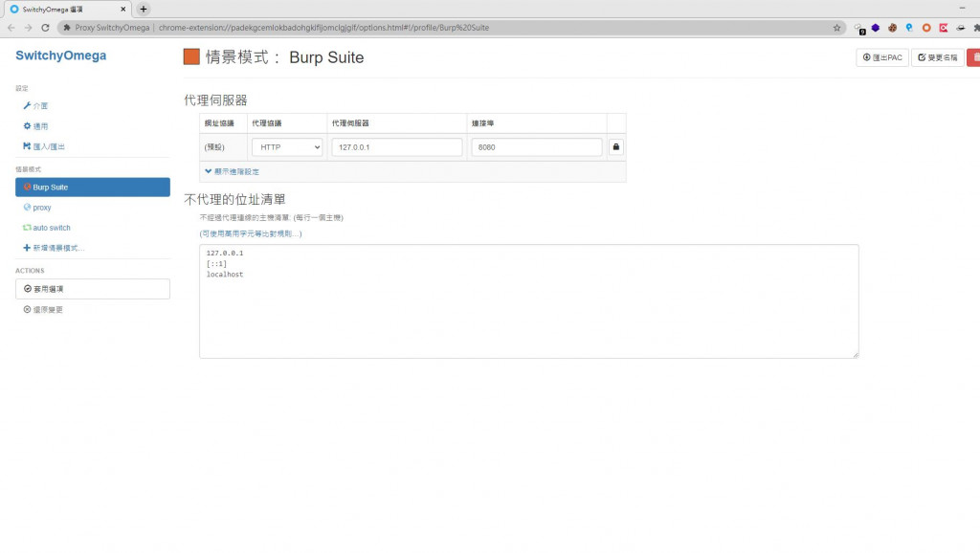Bookmark this page with the star icon
Viewport: 980px width, 553px height.
click(836, 28)
